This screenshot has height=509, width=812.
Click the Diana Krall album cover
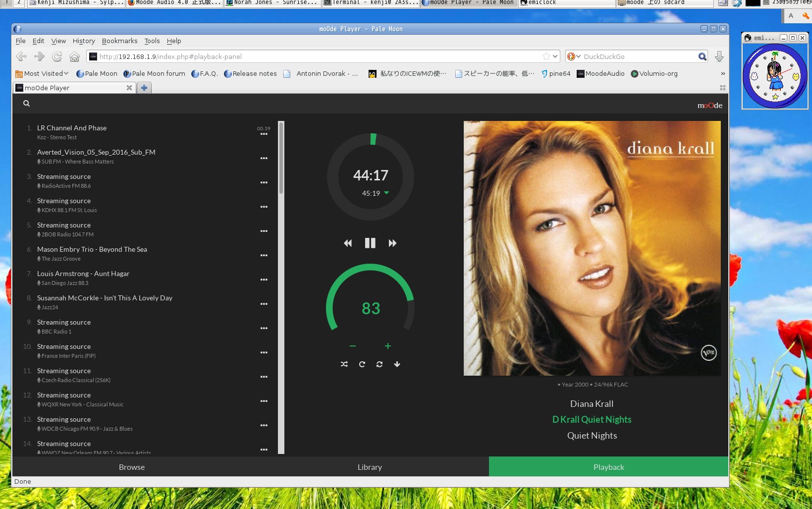592,248
